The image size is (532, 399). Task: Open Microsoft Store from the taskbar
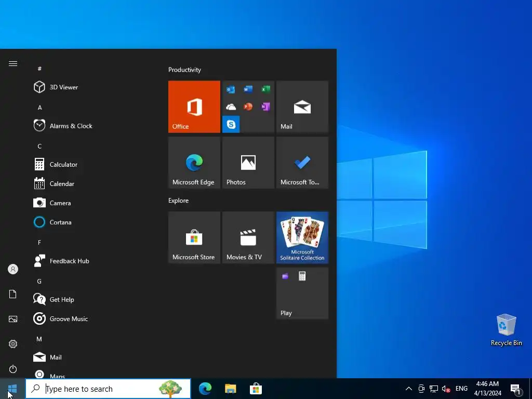tap(256, 389)
